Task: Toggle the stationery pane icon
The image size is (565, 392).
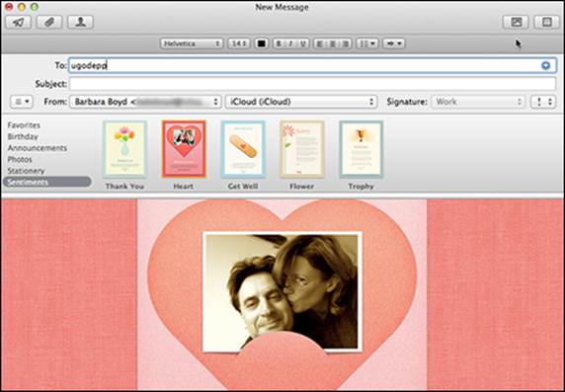Action: coord(546,22)
